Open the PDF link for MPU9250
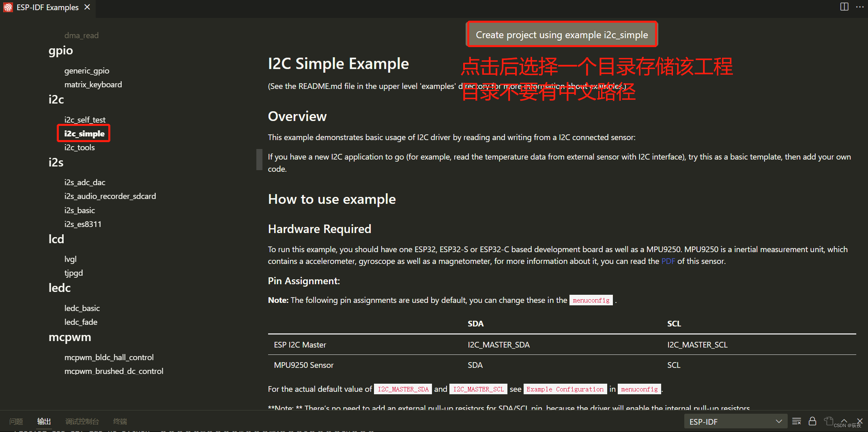This screenshot has height=432, width=868. tap(668, 261)
